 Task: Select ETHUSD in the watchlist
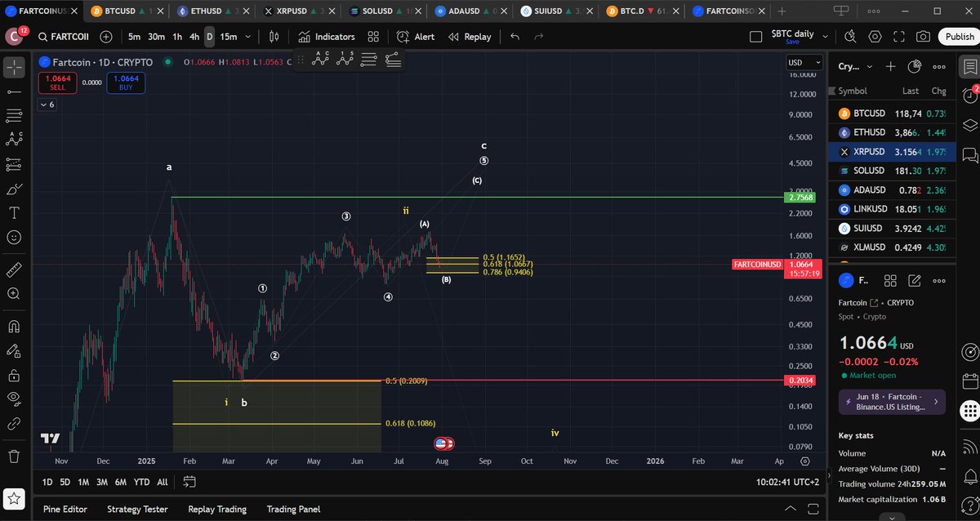[x=890, y=132]
